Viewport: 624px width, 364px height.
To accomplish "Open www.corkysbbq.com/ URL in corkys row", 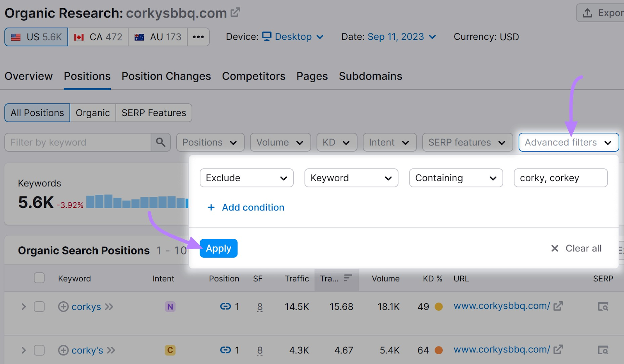I will point(502,306).
